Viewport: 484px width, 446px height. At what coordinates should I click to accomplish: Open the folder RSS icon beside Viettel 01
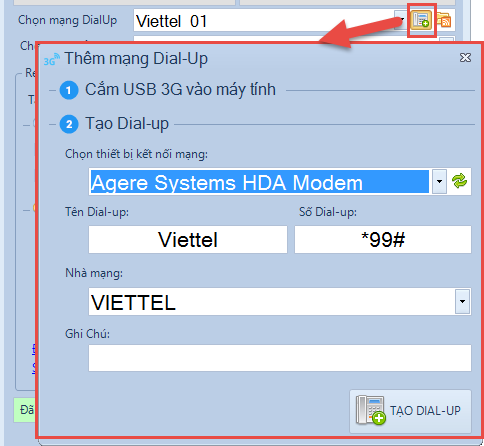[444, 20]
